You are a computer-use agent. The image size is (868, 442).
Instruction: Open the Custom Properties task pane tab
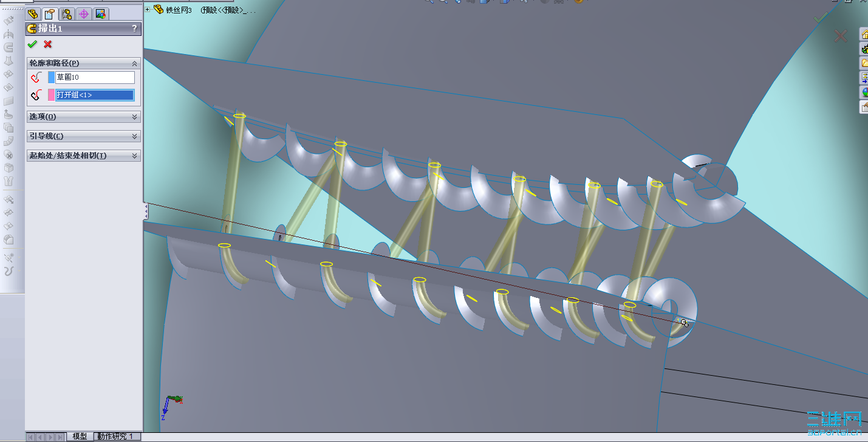(864, 107)
